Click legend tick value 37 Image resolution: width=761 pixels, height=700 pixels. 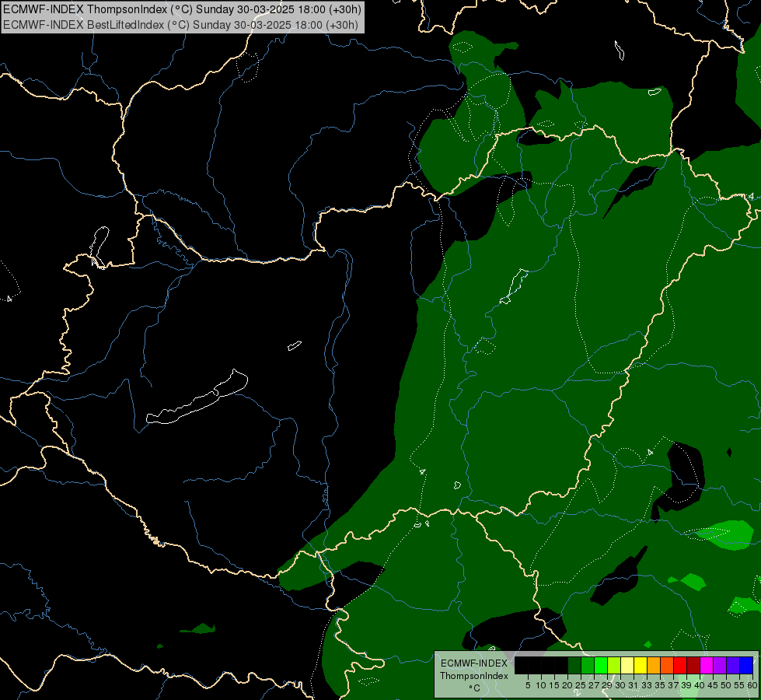click(674, 685)
